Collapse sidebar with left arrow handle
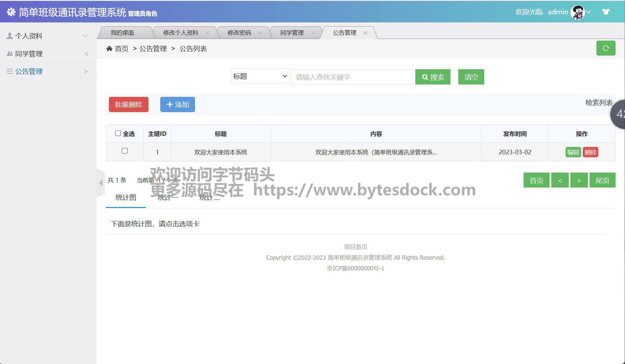 coord(101,183)
